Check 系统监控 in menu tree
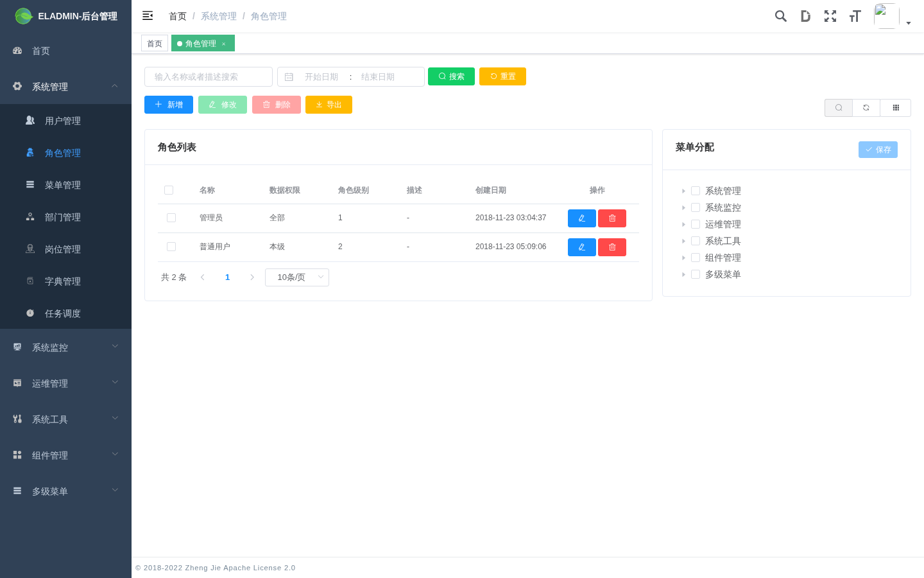This screenshot has width=924, height=578. click(696, 207)
